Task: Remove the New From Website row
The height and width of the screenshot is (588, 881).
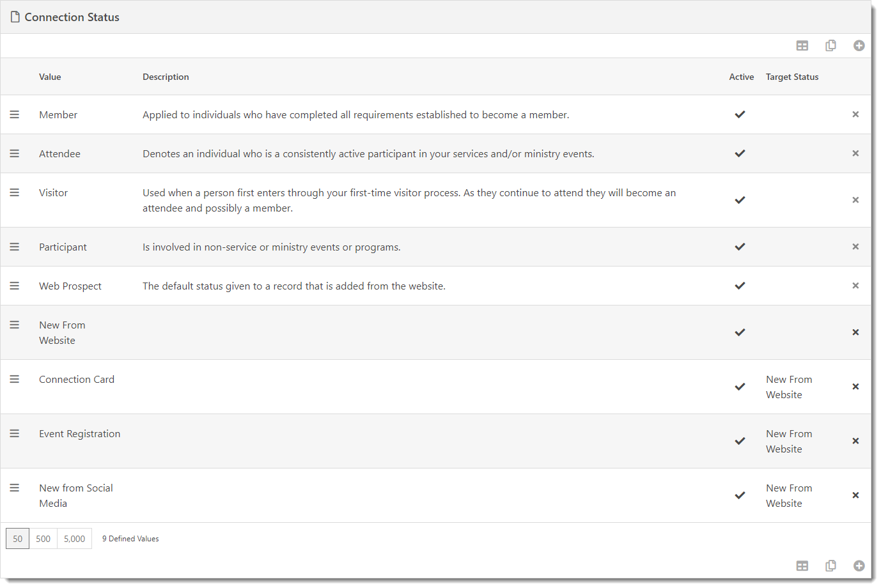Action: [x=855, y=332]
